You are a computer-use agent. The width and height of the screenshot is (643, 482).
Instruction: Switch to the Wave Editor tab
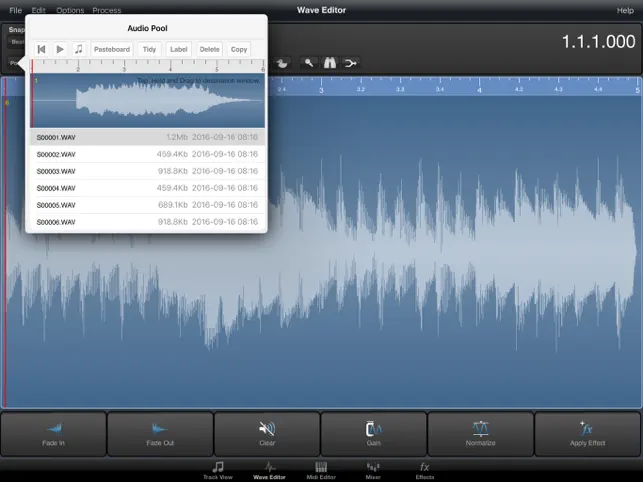(269, 471)
